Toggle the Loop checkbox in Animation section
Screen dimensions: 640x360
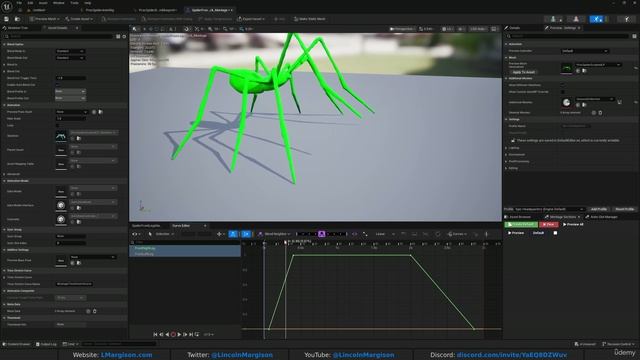(x=57, y=125)
